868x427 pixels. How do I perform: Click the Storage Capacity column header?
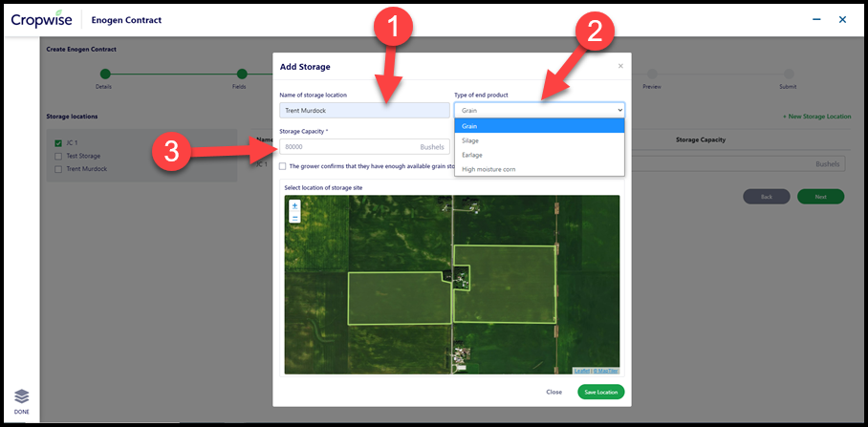701,139
